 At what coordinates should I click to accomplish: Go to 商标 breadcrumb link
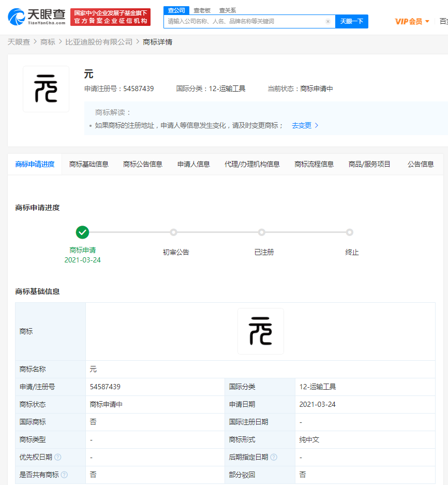48,42
